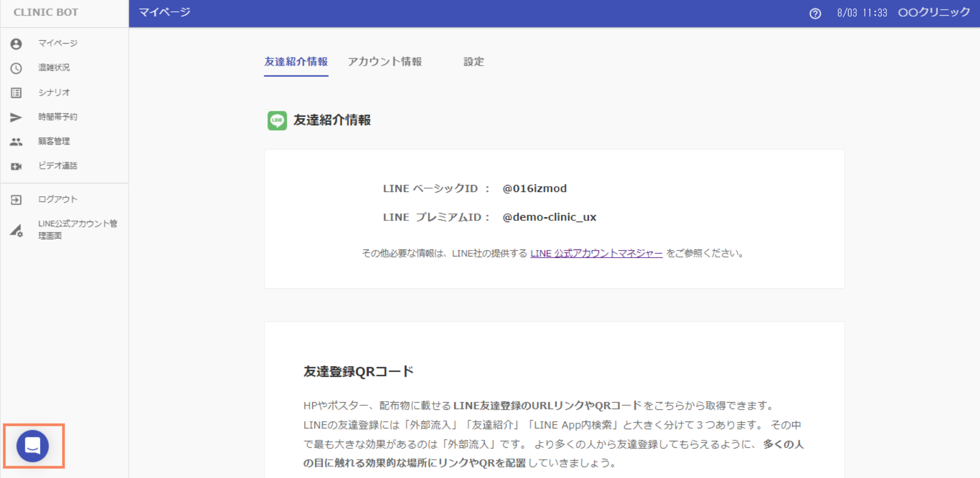Click the 混雑状況 clock icon
The height and width of the screenshot is (478, 980).
[x=16, y=68]
